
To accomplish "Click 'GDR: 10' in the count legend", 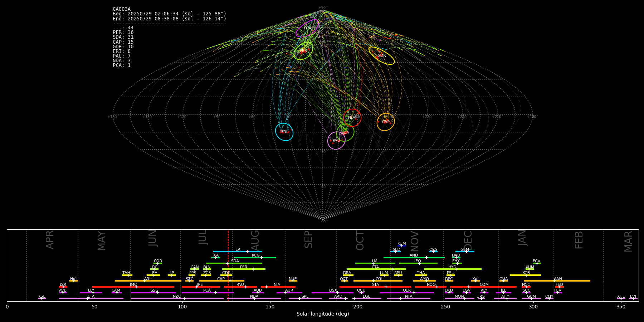I will pos(123,47).
